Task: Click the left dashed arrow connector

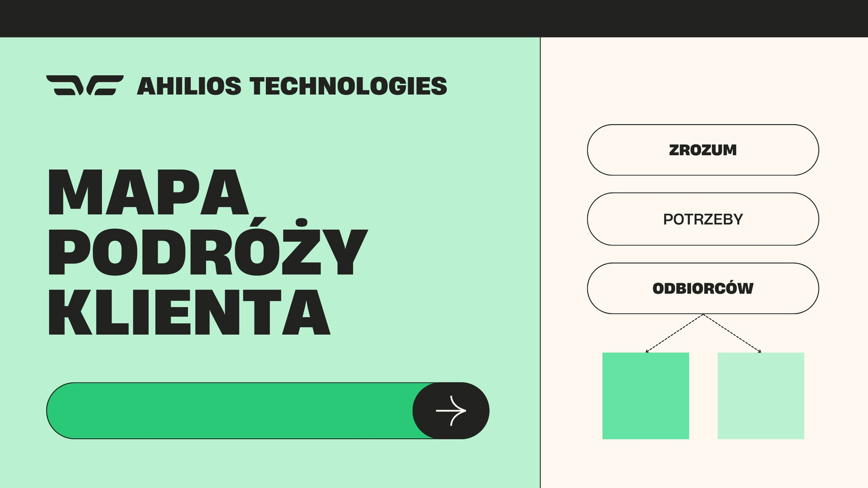Action: pyautogui.click(x=674, y=333)
